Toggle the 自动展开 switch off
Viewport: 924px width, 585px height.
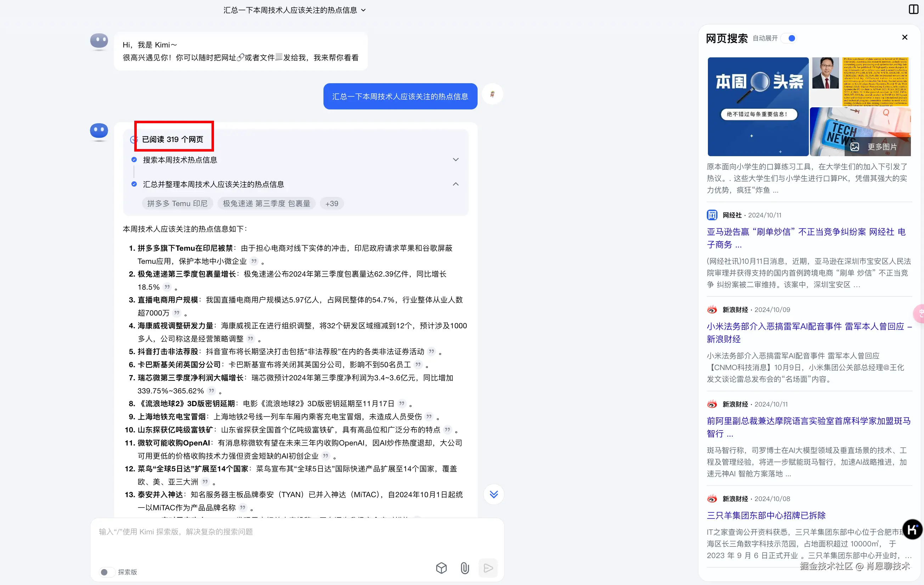pyautogui.click(x=789, y=38)
